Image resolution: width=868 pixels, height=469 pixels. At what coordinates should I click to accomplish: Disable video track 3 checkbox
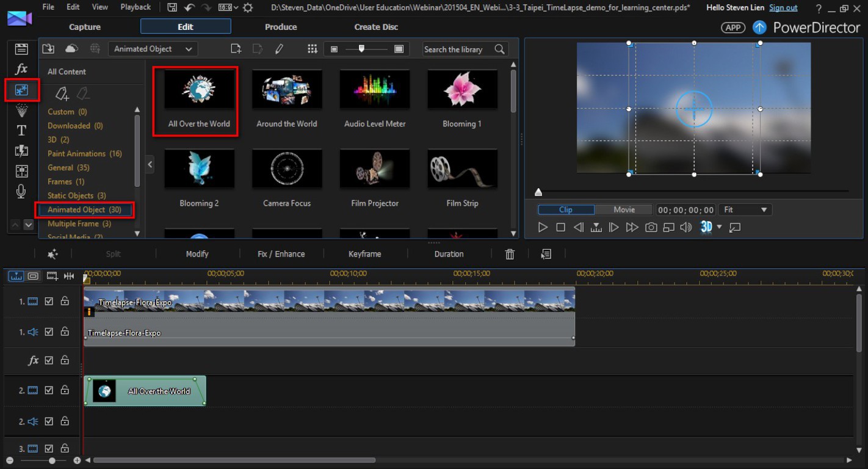tap(49, 448)
